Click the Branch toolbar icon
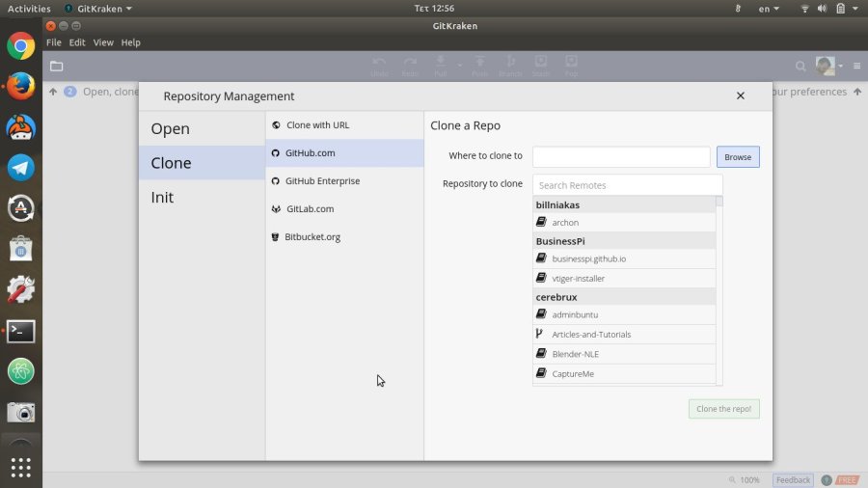 [x=510, y=66]
